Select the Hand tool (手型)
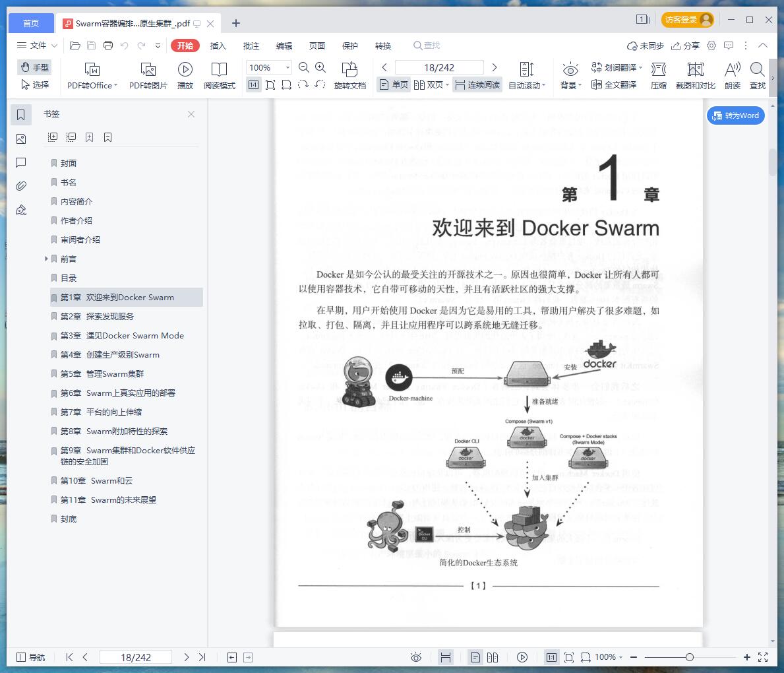This screenshot has height=673, width=784. [34, 67]
